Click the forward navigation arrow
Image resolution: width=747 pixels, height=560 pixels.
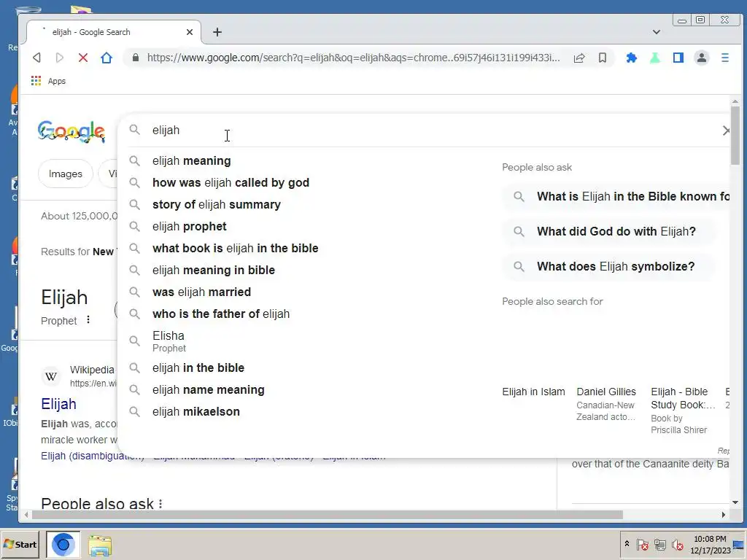click(60, 58)
